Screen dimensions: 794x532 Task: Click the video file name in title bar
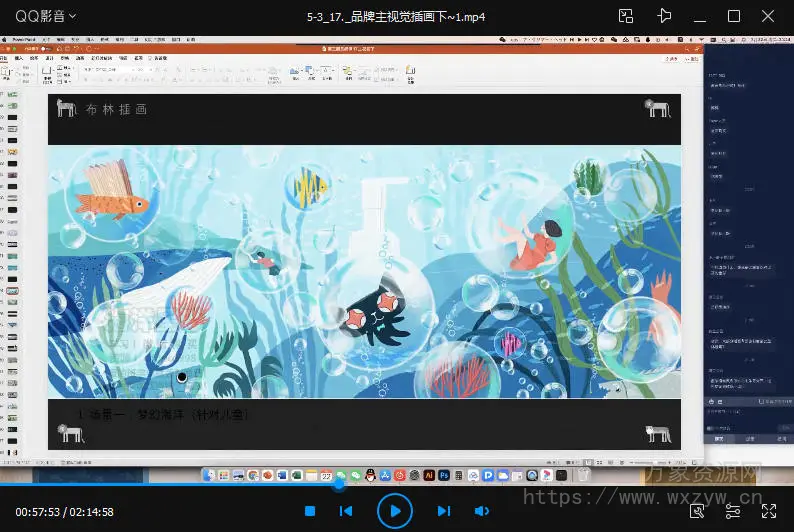[396, 16]
